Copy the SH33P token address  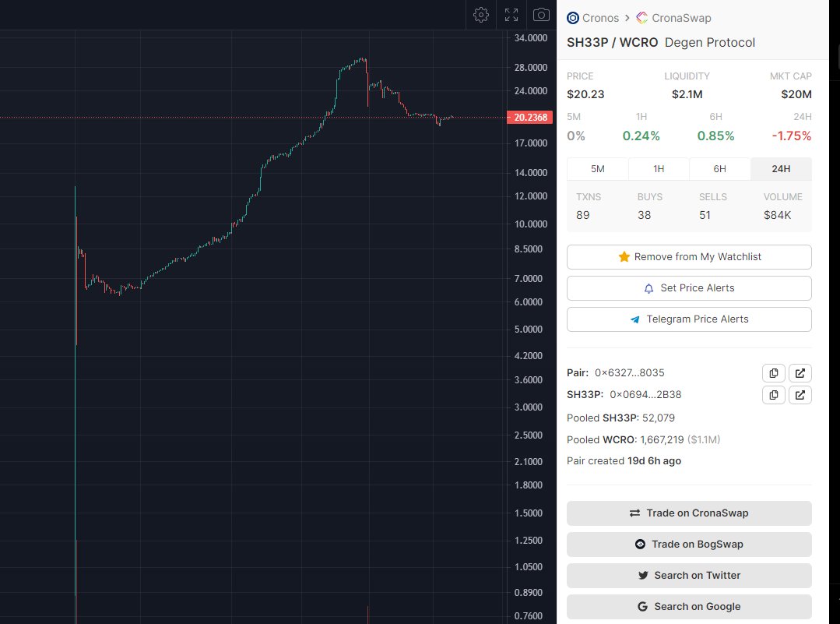pyautogui.click(x=774, y=395)
